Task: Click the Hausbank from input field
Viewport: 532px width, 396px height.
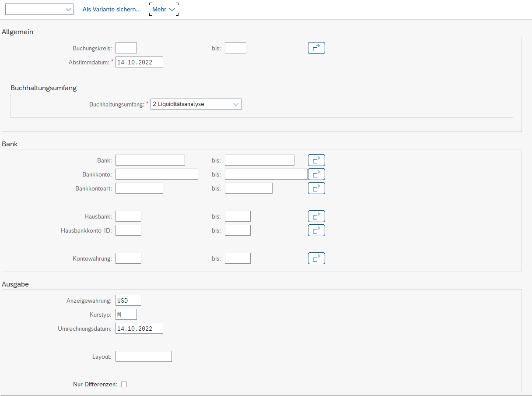Action: pyautogui.click(x=128, y=216)
